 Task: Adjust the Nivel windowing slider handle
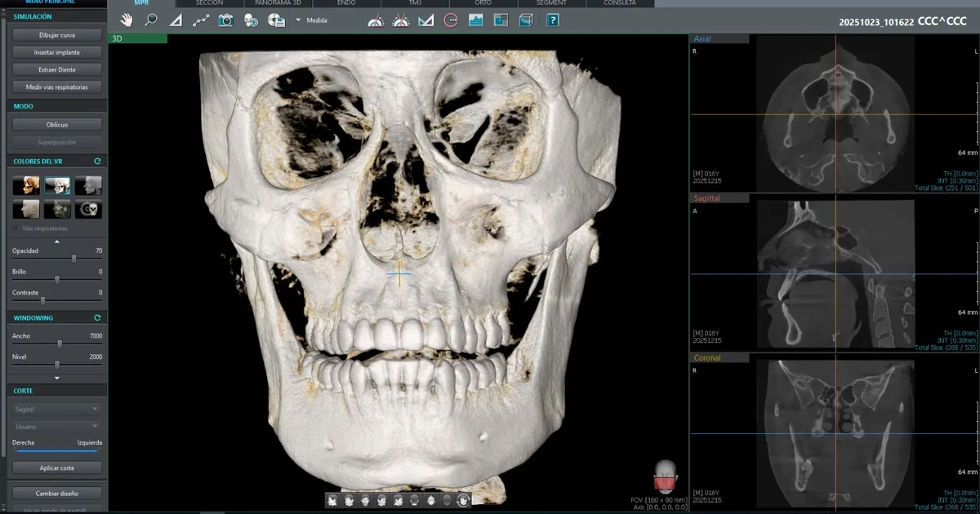coord(58,365)
